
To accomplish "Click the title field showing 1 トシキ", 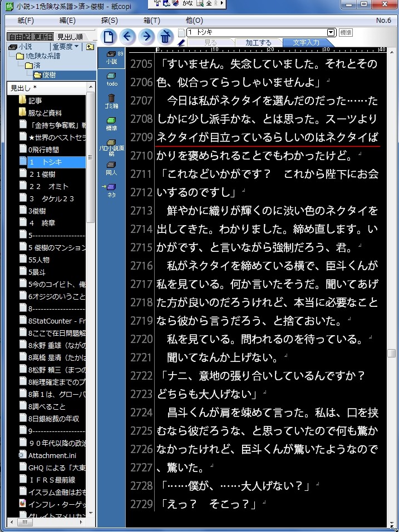I will [x=257, y=33].
